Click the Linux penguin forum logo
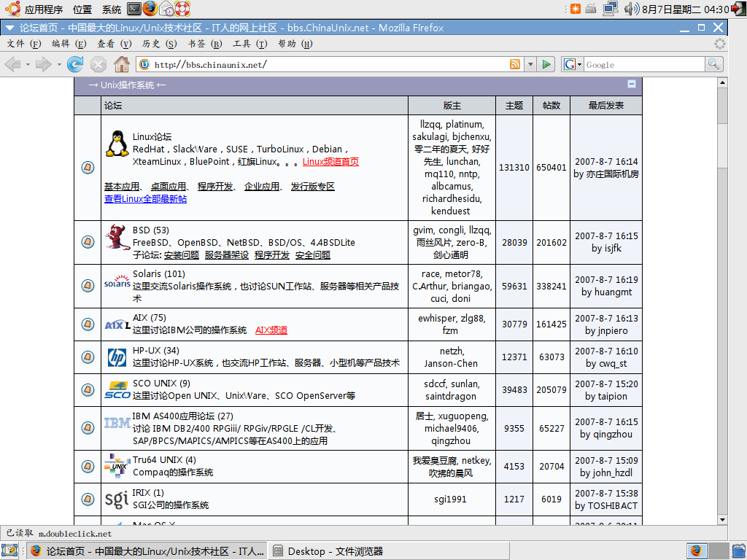 pyautogui.click(x=117, y=144)
